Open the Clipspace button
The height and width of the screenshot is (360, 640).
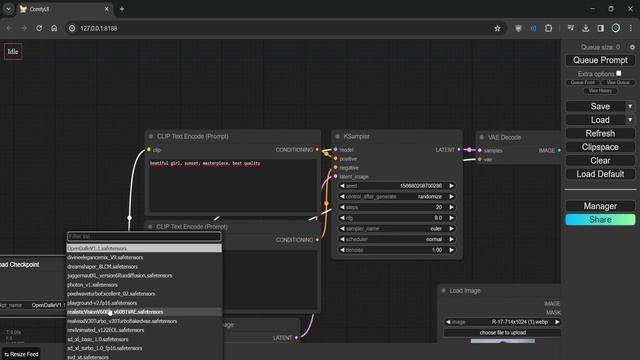click(x=600, y=147)
